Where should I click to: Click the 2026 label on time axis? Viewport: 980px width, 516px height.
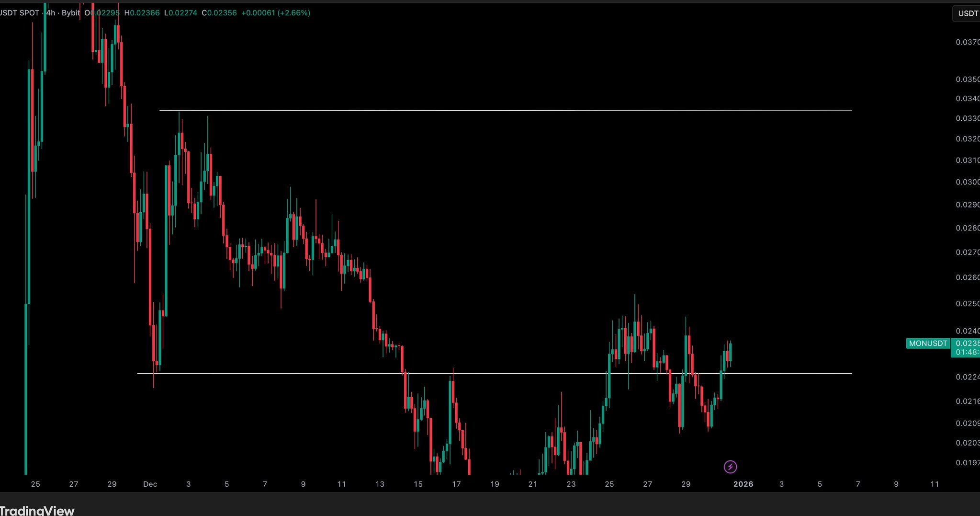pyautogui.click(x=743, y=484)
